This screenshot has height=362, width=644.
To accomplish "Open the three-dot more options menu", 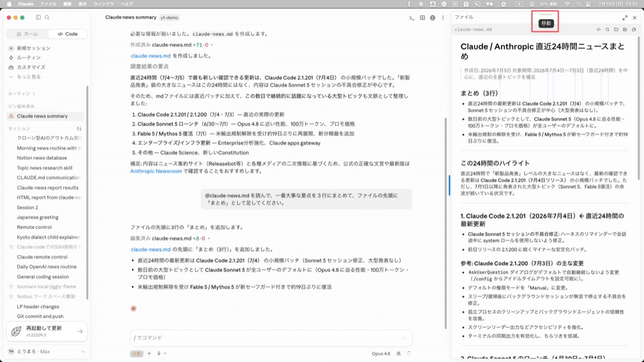I will (x=443, y=17).
